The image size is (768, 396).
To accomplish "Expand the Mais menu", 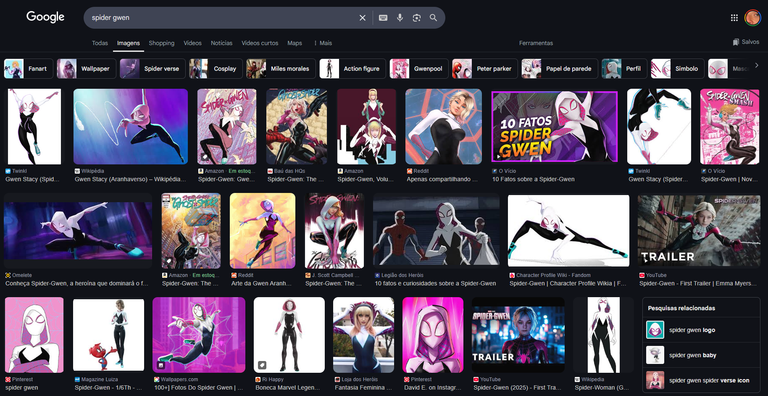I will (x=323, y=43).
